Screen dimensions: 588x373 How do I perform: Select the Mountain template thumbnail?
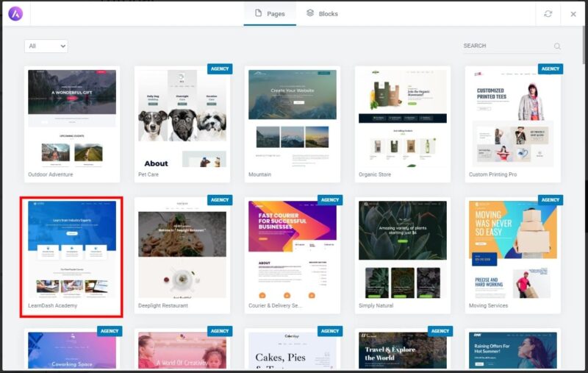click(293, 118)
